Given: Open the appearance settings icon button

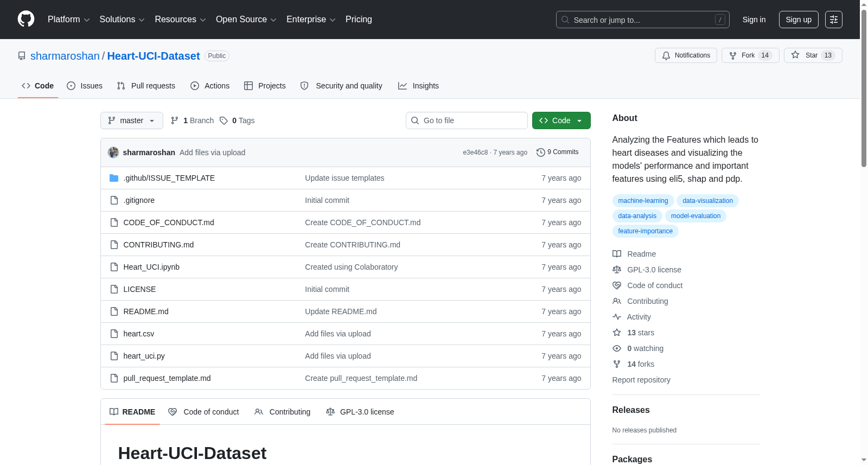Looking at the screenshot, I should [834, 20].
